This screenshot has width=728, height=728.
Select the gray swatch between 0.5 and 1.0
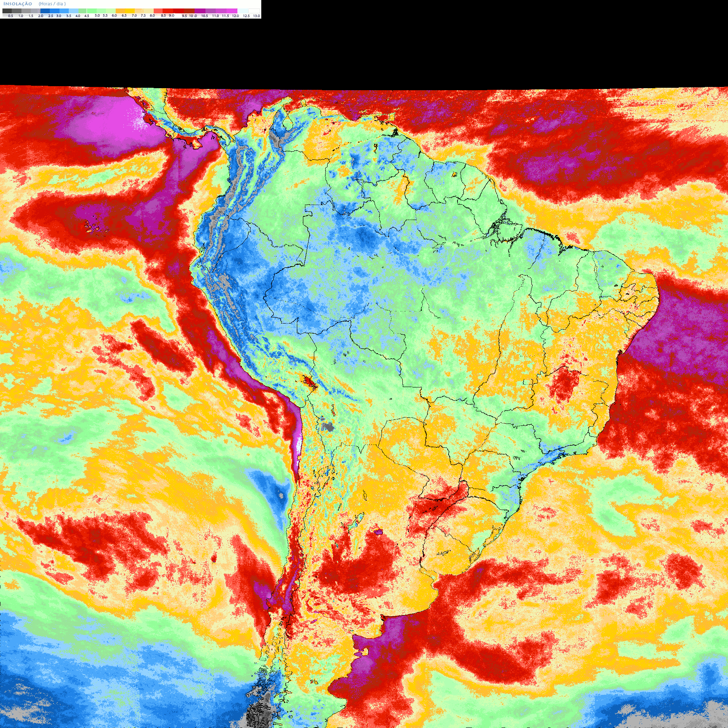click(x=17, y=11)
